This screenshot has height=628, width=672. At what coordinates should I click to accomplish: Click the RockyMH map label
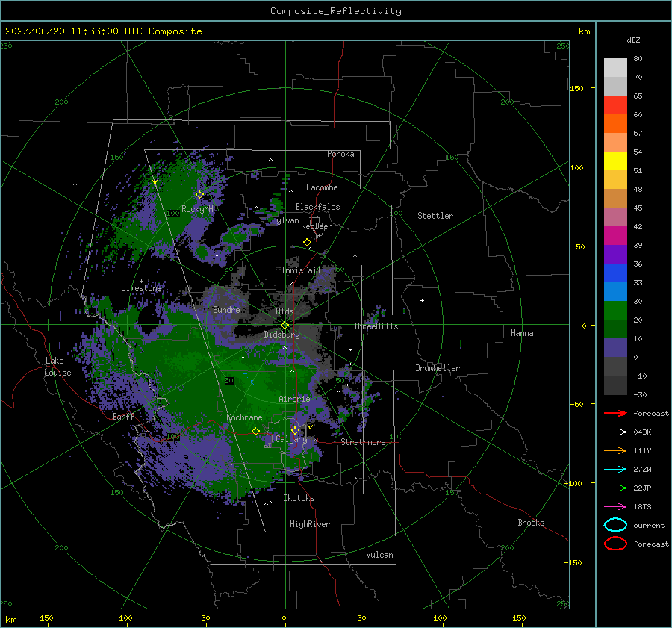(197, 209)
